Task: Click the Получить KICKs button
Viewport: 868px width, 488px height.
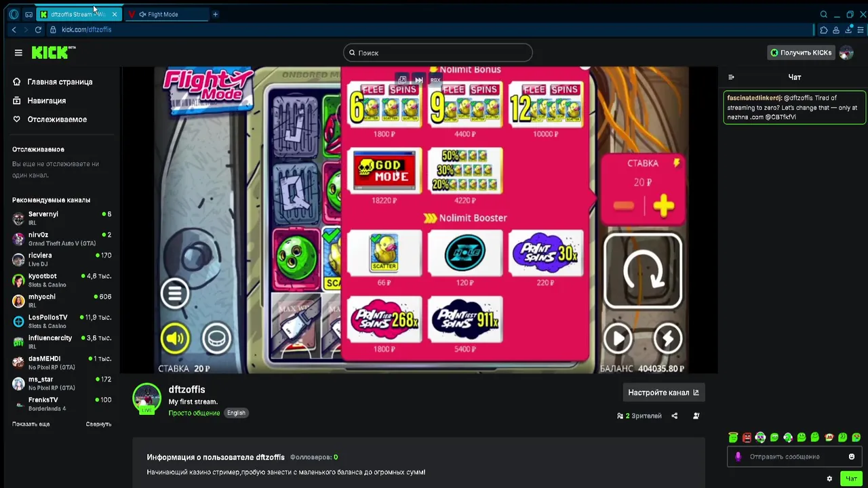Action: (x=801, y=53)
